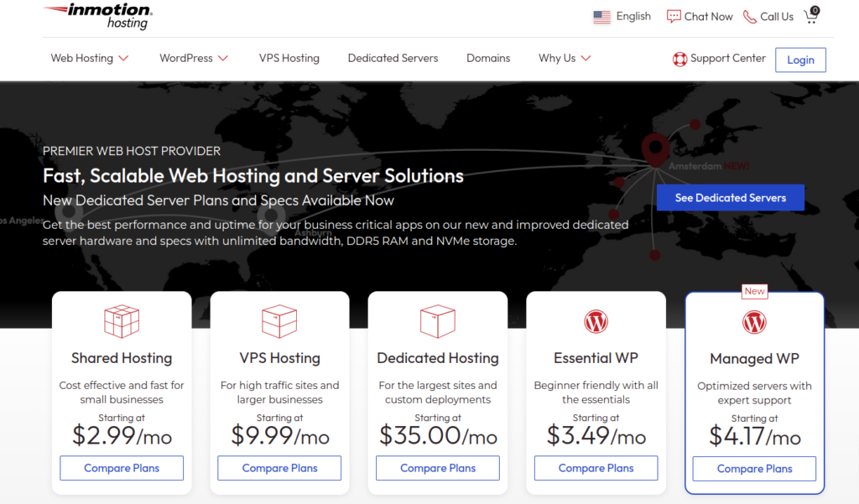Click the Ashburn map label
This screenshot has height=504, width=859.
[x=313, y=233]
